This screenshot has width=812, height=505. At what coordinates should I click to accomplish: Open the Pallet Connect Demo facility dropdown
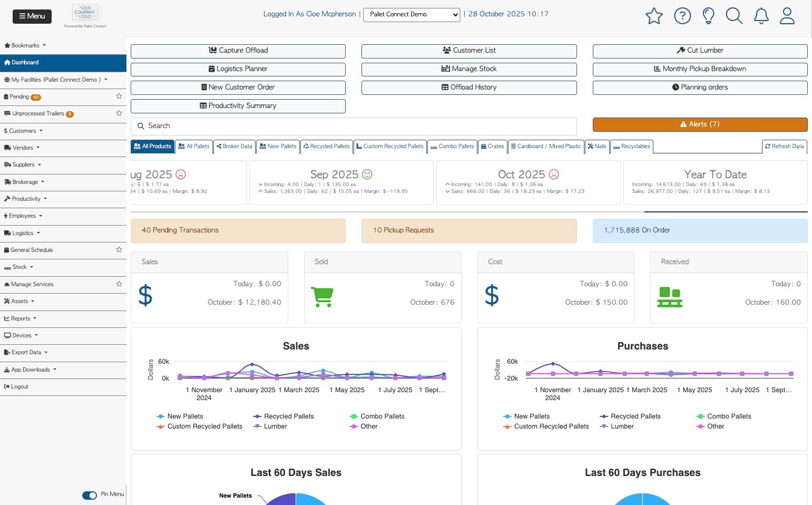[412, 14]
